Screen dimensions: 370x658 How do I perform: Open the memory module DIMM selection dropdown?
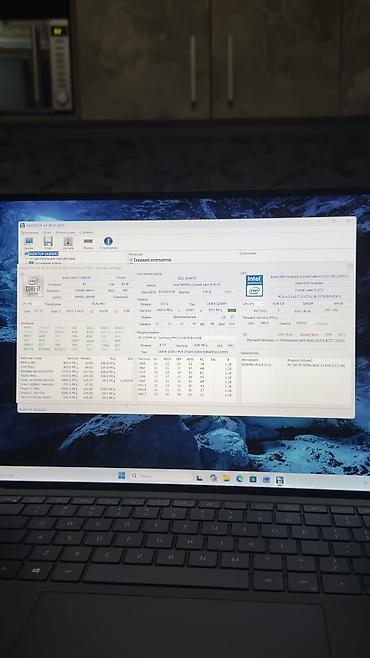point(186,337)
